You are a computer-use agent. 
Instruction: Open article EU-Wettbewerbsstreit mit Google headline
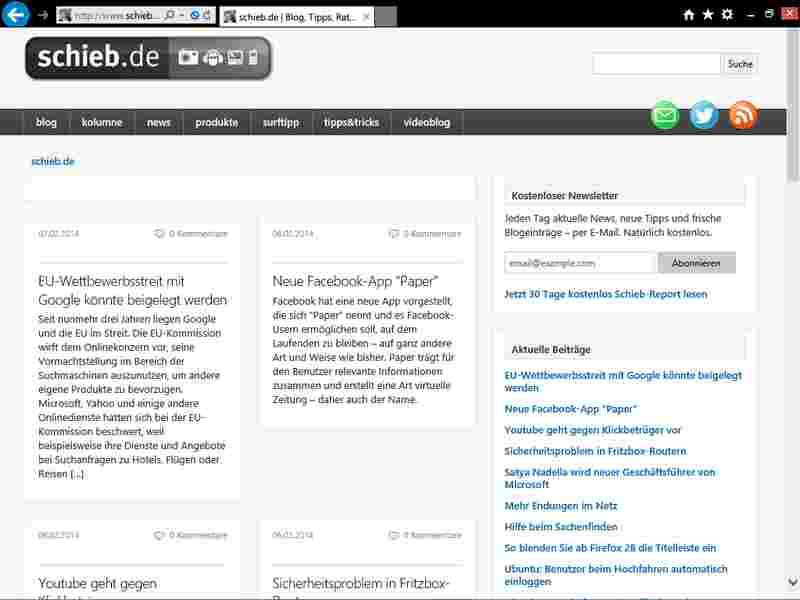(133, 291)
